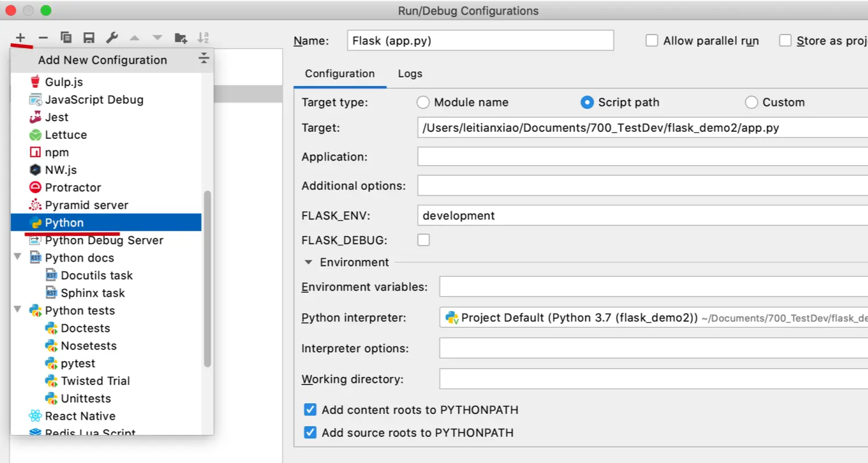Click the Name input field
Viewport: 868px width, 463px height.
(480, 40)
